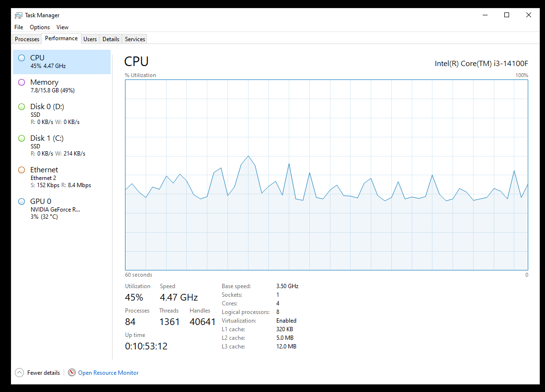
Task: Click the L3 cache 12.0 MB value
Action: [x=286, y=347]
